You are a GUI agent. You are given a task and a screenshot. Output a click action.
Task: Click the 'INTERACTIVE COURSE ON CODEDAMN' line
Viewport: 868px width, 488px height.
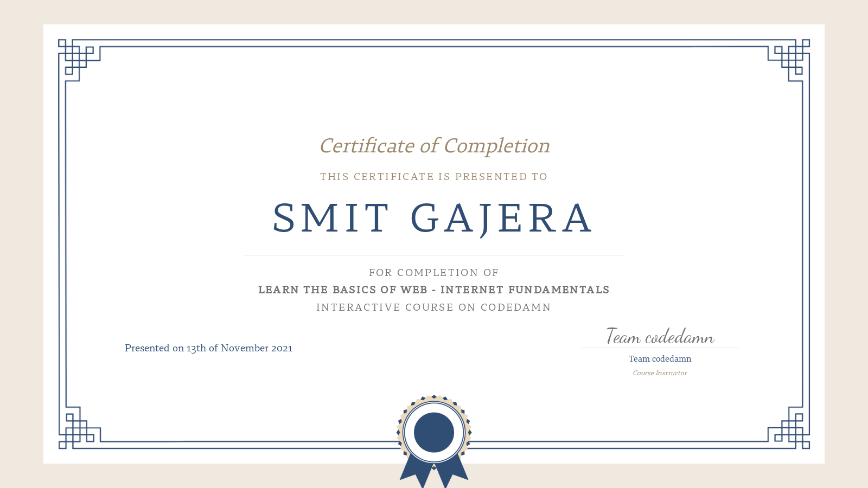tap(433, 307)
